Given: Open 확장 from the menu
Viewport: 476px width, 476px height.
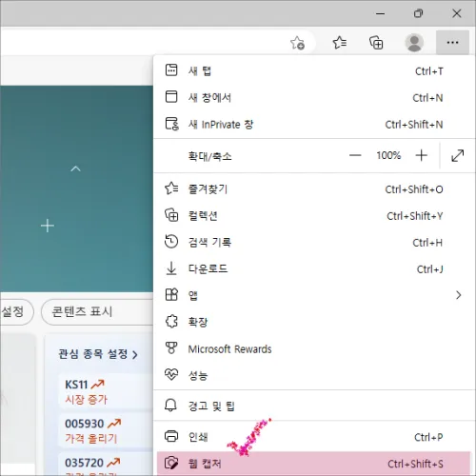Looking at the screenshot, I should tap(314, 322).
